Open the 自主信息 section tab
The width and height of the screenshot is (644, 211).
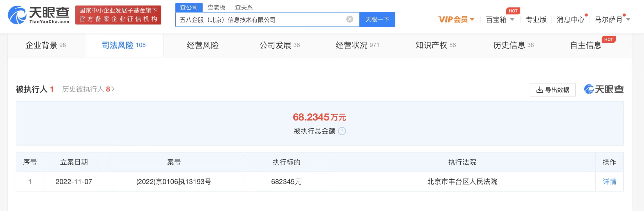[585, 45]
